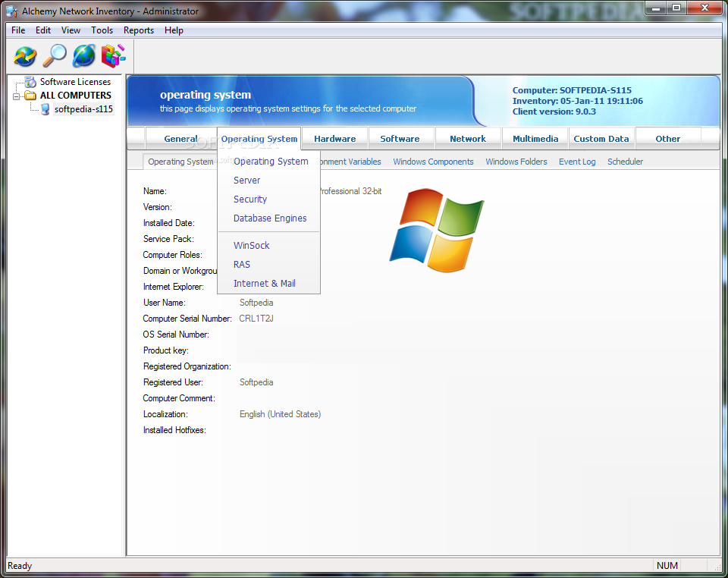Image resolution: width=728 pixels, height=578 pixels.
Task: Click the magnifying glass search icon
Action: coord(55,56)
